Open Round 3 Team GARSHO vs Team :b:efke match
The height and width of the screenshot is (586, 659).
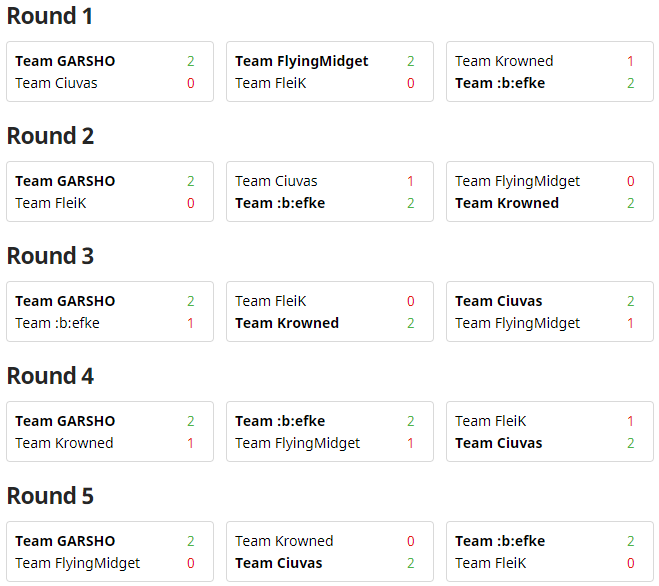(x=110, y=311)
